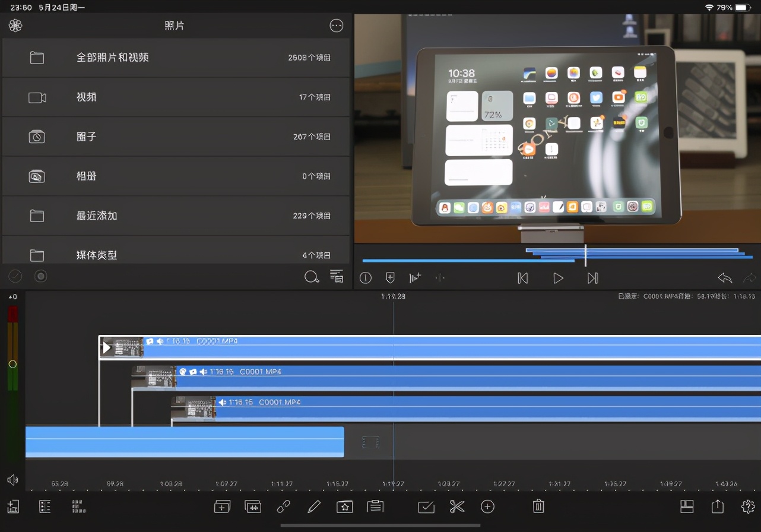Toggle the multi-select checkbox tool
Image resolution: width=761 pixels, height=532 pixels.
coord(426,506)
